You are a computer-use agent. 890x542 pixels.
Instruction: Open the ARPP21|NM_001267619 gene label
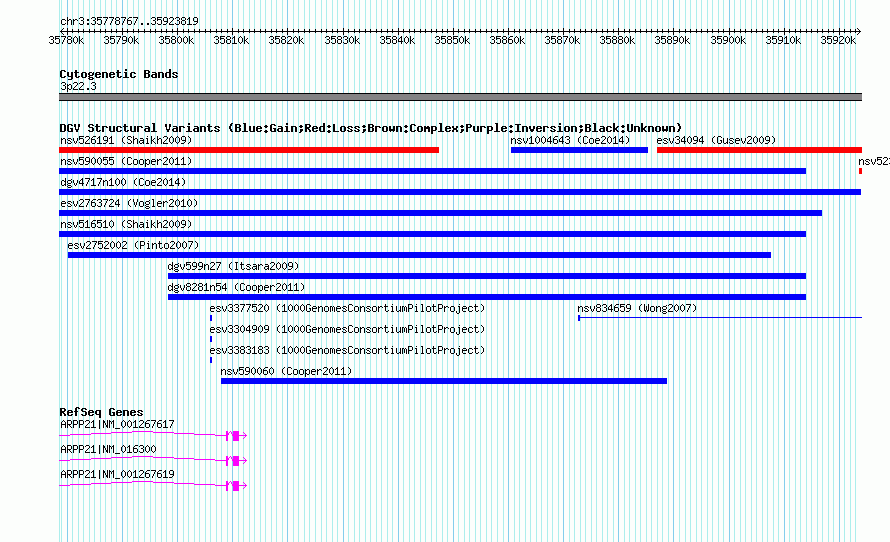[x=117, y=474]
